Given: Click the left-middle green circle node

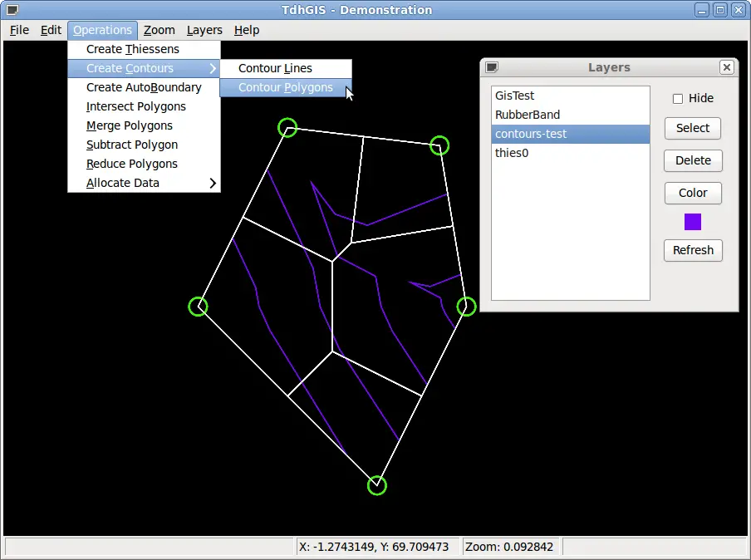Looking at the screenshot, I should 198,307.
